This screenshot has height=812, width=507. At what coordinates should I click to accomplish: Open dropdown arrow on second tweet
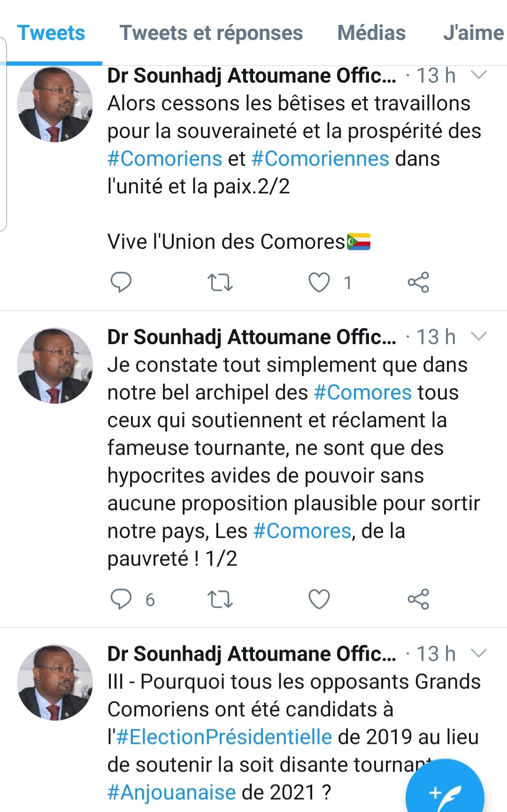click(x=478, y=337)
